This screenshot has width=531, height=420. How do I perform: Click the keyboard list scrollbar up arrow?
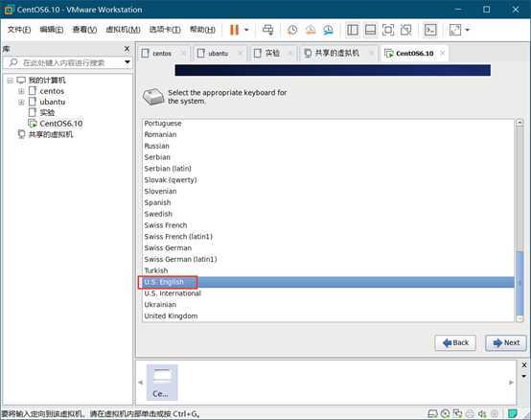click(519, 123)
